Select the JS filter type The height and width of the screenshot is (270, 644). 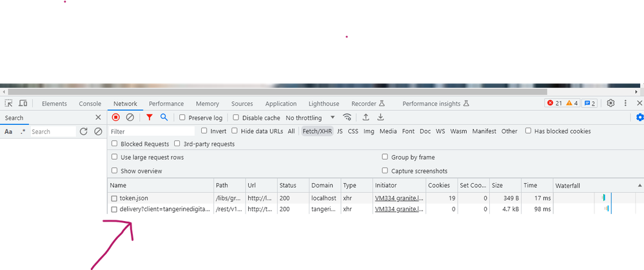(340, 131)
